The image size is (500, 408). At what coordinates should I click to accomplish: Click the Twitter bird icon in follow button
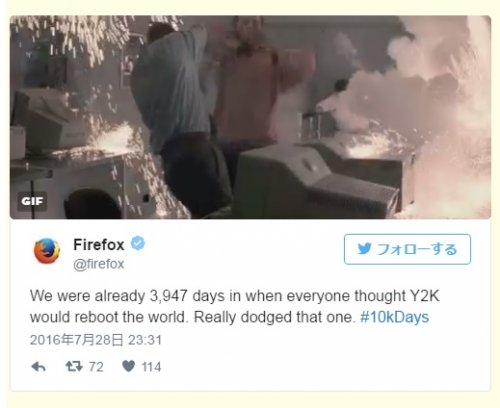[x=364, y=249]
